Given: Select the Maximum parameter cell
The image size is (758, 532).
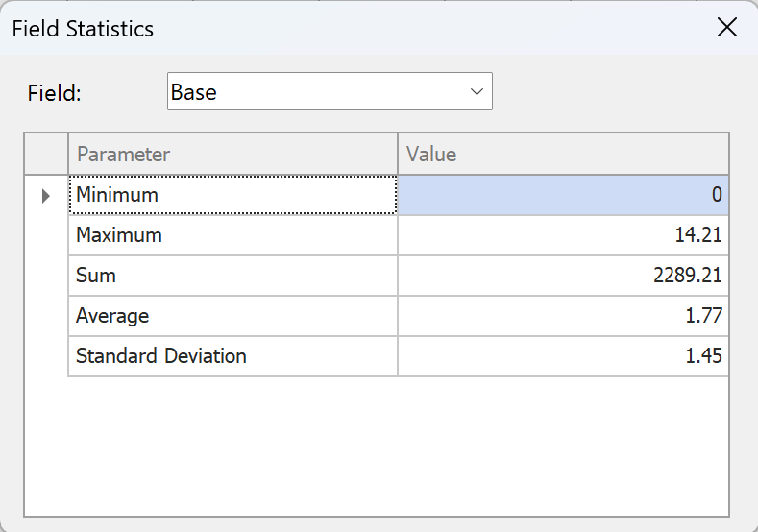Looking at the screenshot, I should click(232, 235).
